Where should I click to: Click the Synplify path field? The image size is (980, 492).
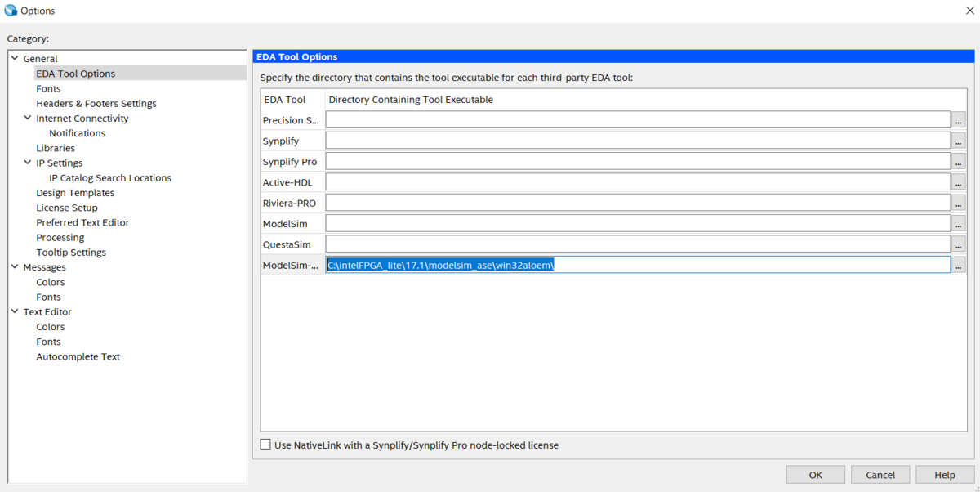pos(638,141)
